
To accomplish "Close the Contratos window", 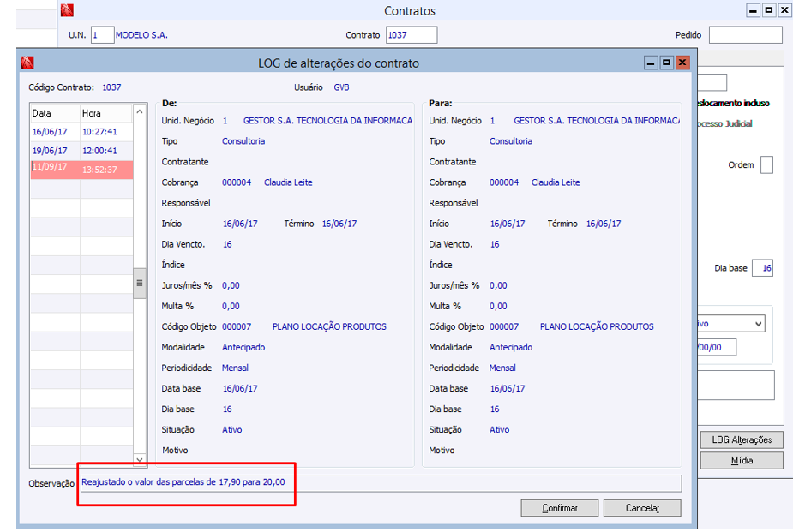I will coord(784,10).
